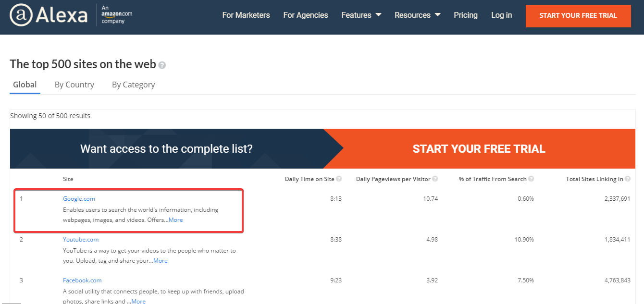Click Facebook's pageviews value 3.92
This screenshot has width=644, height=304.
[x=432, y=280]
